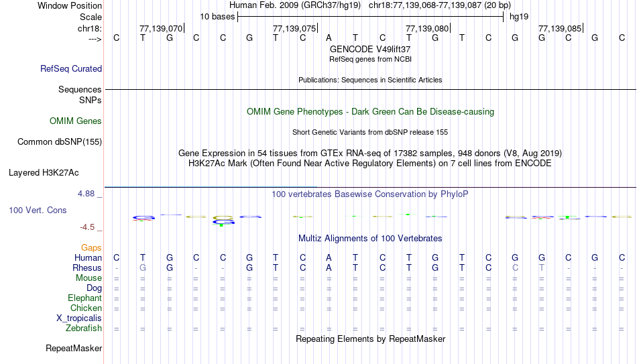Click the GENCODE V49lift37 track title
This screenshot has width=637, height=364.
point(370,49)
